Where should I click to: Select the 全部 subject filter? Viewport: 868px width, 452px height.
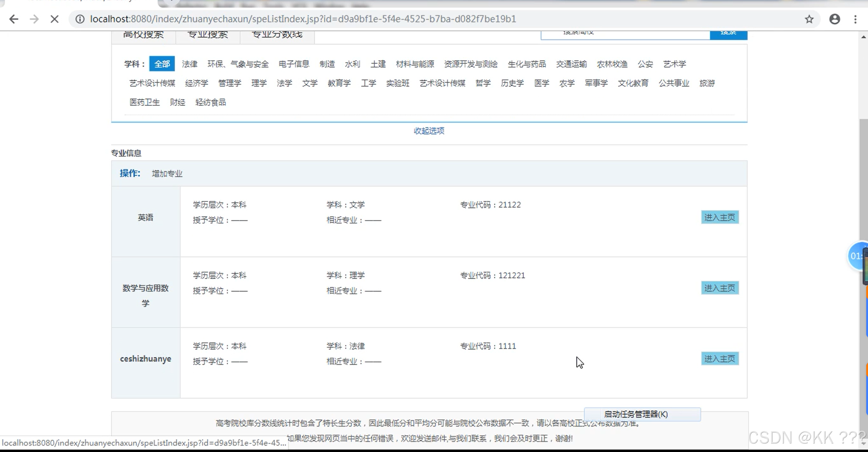(x=162, y=64)
